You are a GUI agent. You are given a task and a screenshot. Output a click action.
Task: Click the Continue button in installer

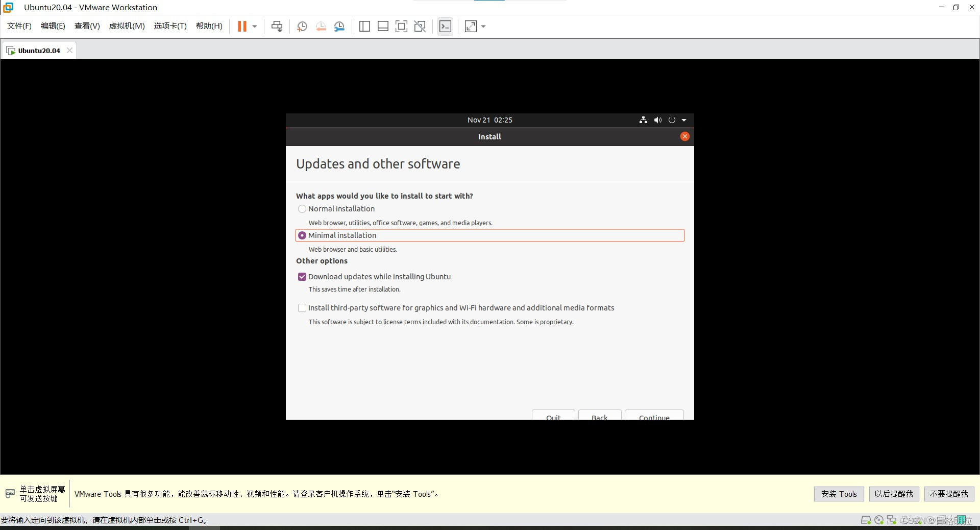654,415
